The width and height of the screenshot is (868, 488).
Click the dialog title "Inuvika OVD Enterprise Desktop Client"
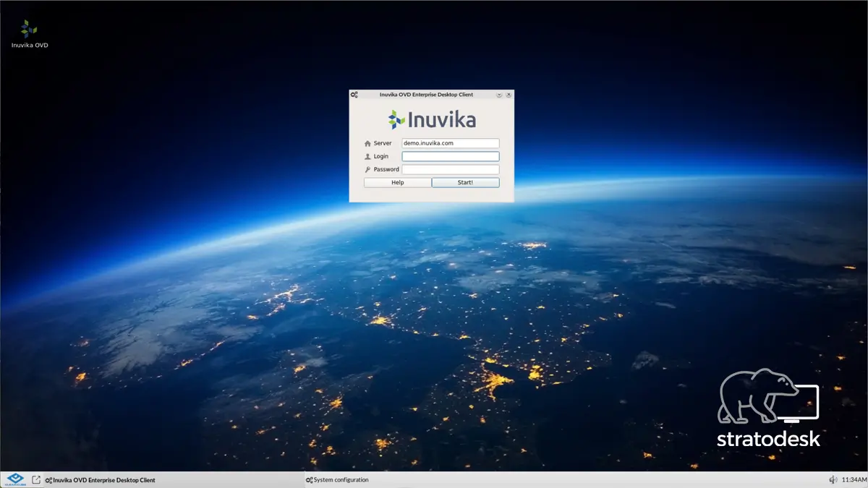pos(426,95)
